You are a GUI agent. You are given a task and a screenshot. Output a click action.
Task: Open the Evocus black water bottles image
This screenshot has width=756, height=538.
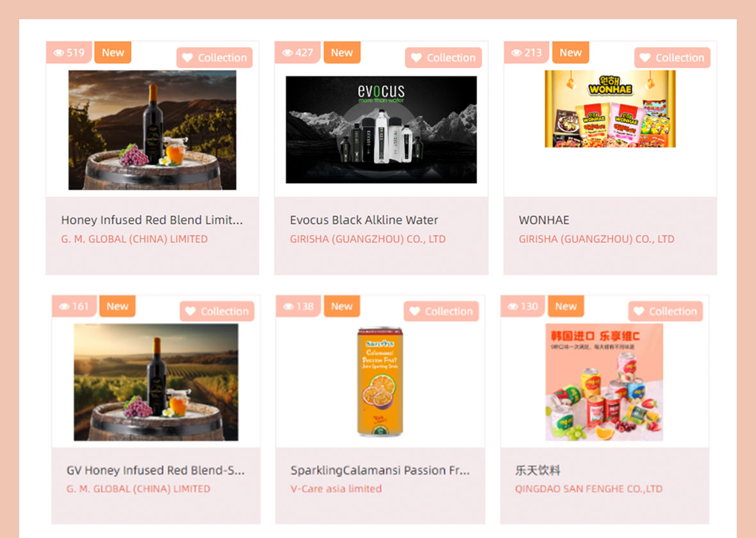coord(381,129)
